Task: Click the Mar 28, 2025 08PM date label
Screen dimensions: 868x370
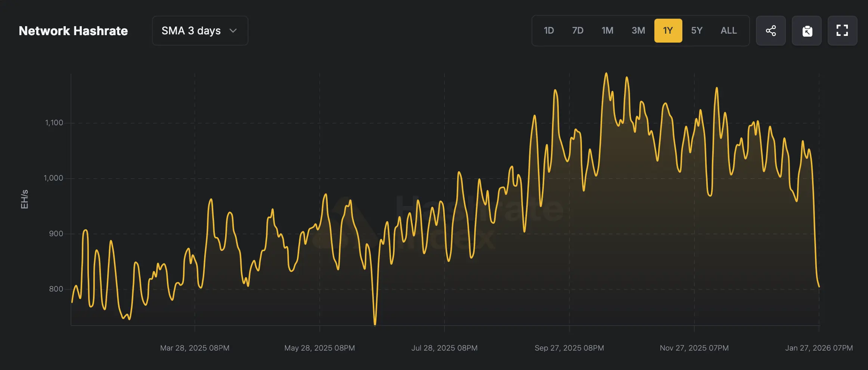Action: pyautogui.click(x=195, y=348)
